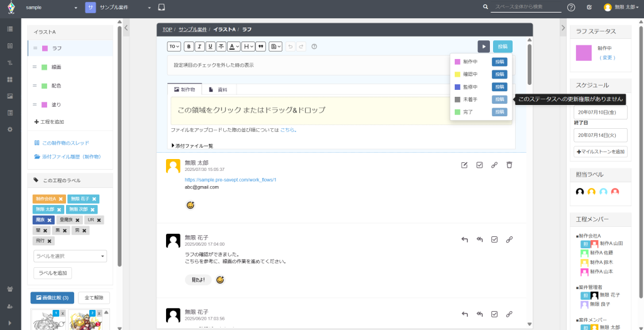This screenshot has height=330, width=644.
Task: Toggle the check icon on the 17:04:00 comment
Action: pyautogui.click(x=494, y=239)
